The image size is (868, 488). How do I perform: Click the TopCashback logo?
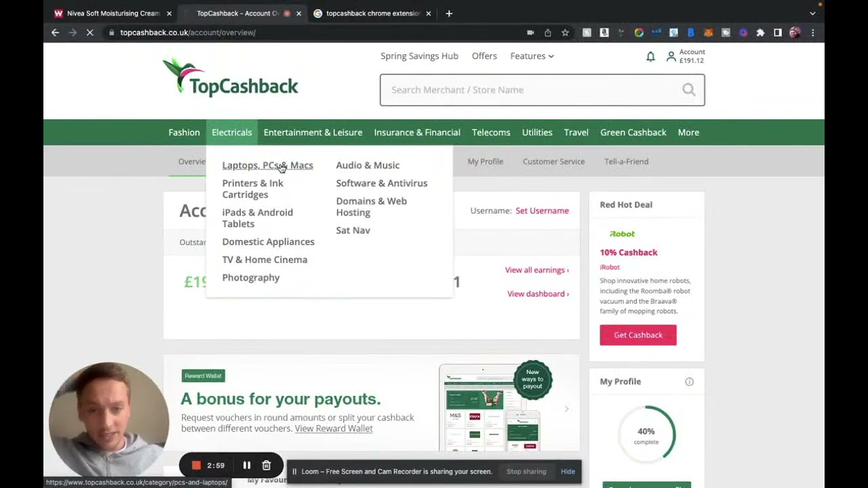click(231, 77)
